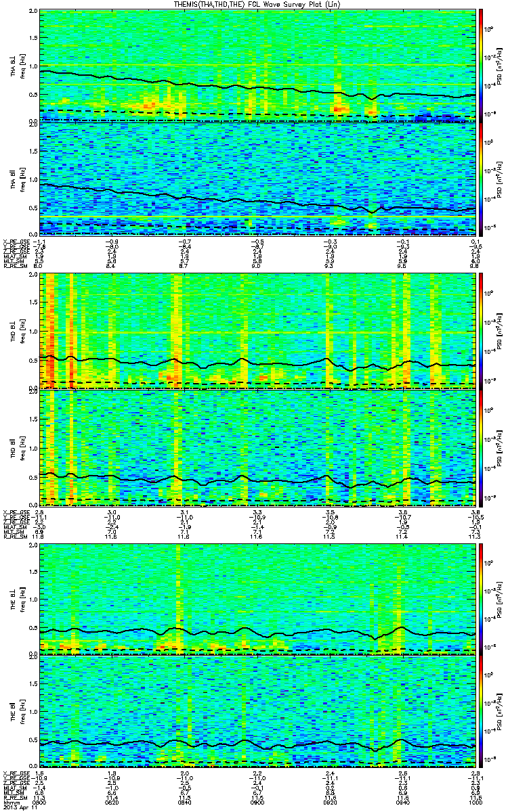Click the PSD [nT²/Hz] label of THE BL panel
The height and width of the screenshot is (812, 508).
coord(499,598)
